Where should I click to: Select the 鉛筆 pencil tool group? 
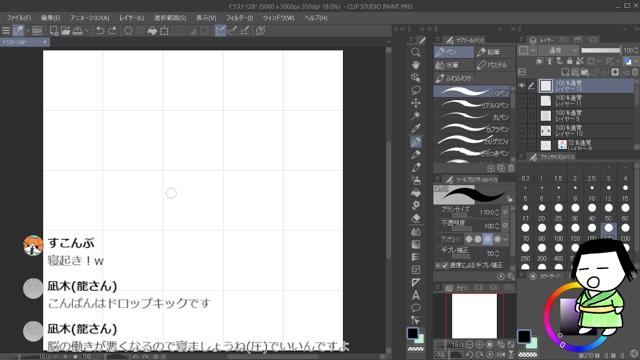[495, 52]
